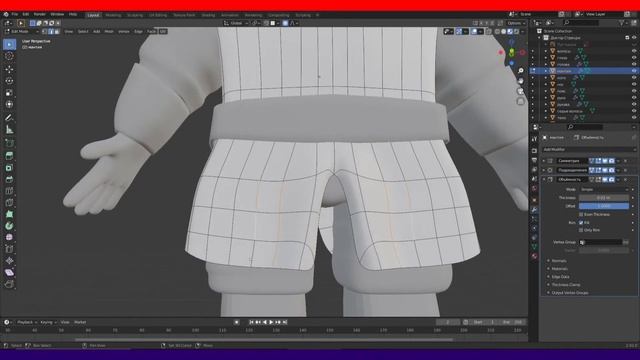Expand the Edge Data subpanel
Screen dimensions: 640x360
point(560,277)
